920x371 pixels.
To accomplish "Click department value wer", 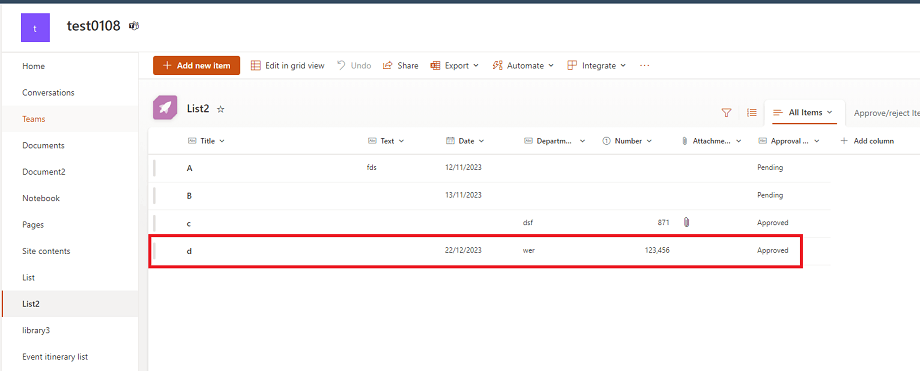I will point(529,250).
